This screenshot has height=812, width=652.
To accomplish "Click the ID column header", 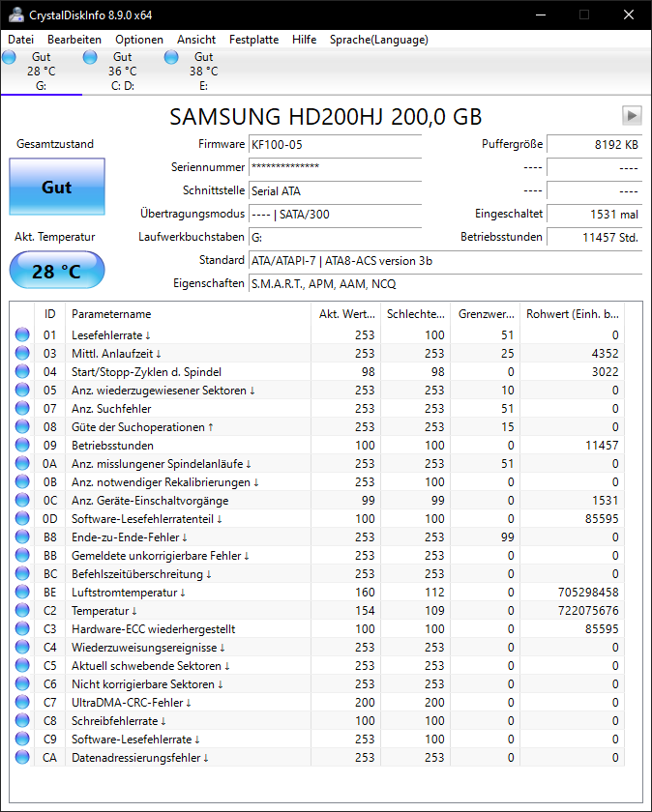I will [x=49, y=314].
